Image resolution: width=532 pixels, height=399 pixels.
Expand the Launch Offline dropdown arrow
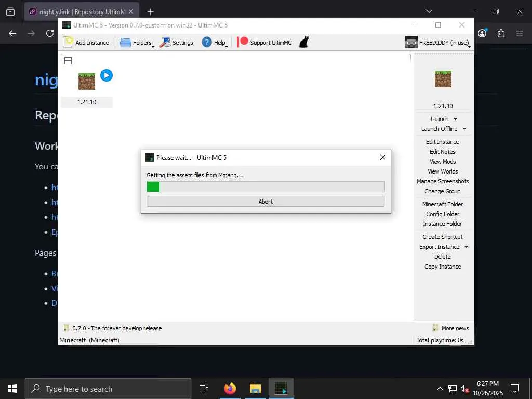tap(464, 129)
